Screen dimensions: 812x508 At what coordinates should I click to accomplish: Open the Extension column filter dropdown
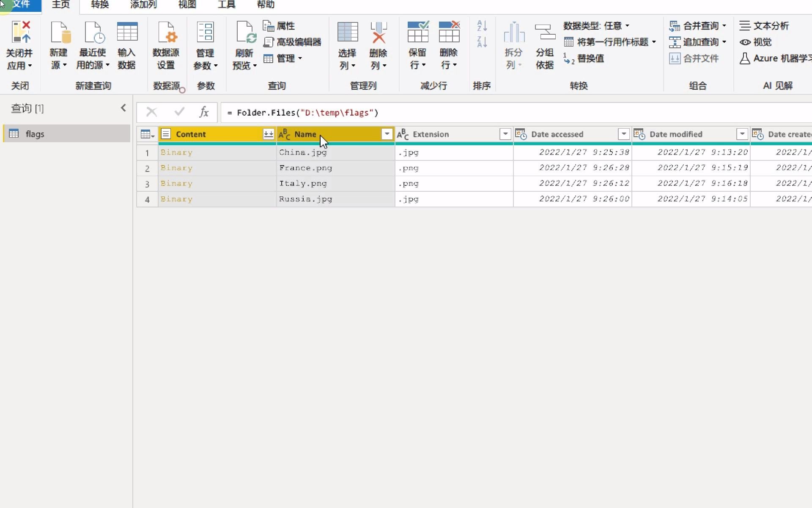505,134
